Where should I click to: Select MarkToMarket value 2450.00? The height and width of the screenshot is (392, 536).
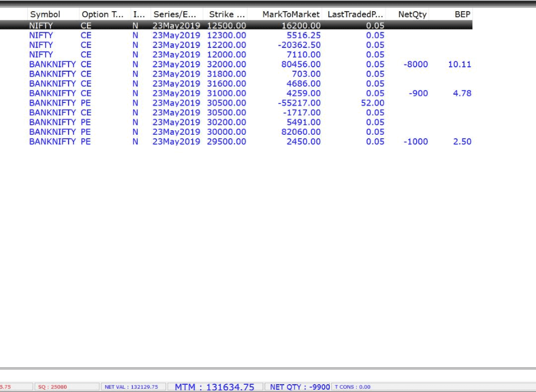coord(304,141)
